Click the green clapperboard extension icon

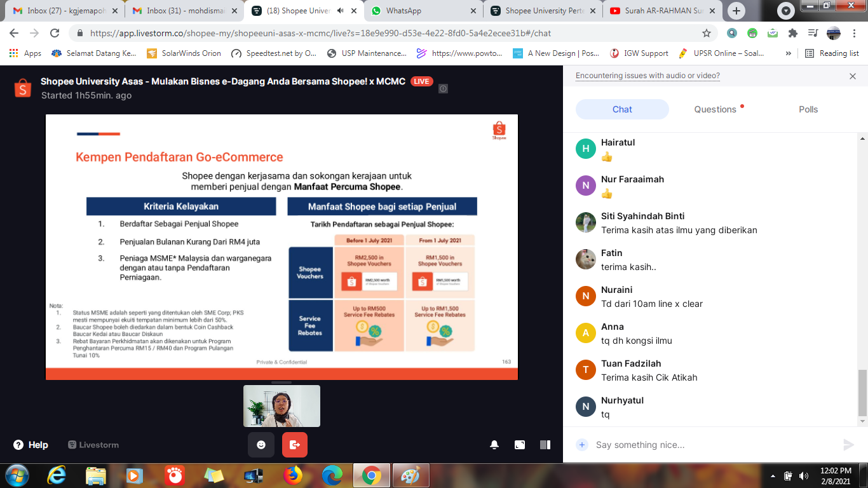[x=752, y=33]
